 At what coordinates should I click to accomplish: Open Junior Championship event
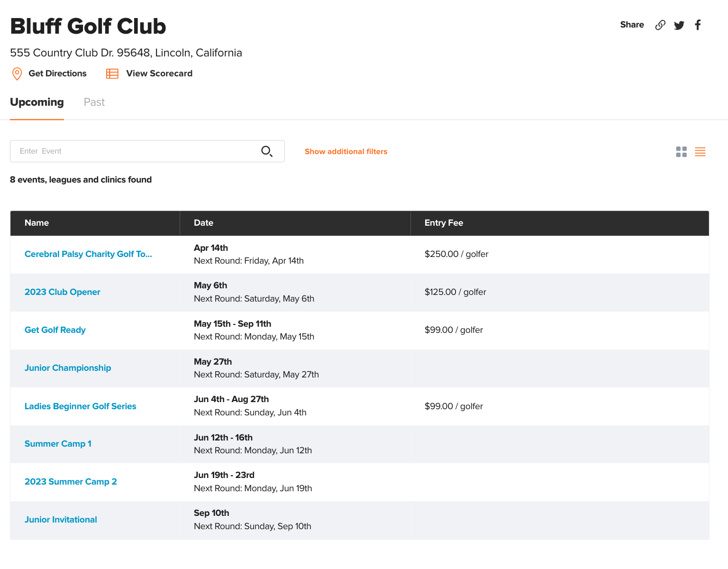click(68, 368)
